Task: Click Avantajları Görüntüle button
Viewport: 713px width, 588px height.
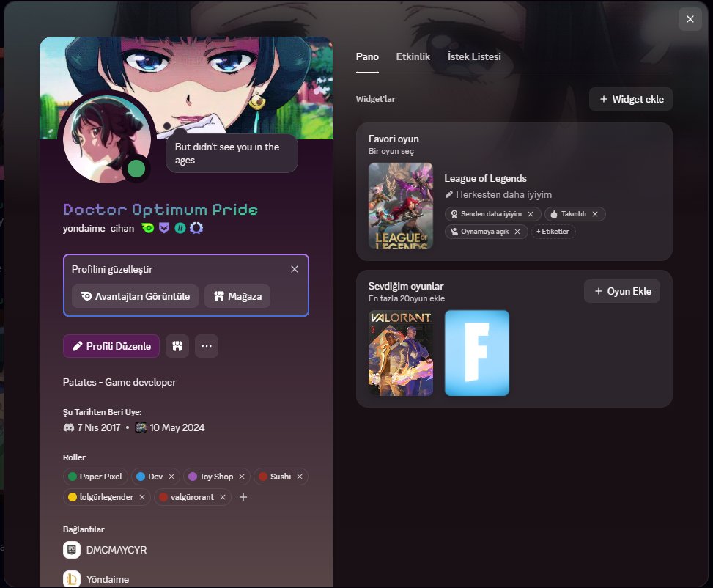Action: [x=135, y=296]
